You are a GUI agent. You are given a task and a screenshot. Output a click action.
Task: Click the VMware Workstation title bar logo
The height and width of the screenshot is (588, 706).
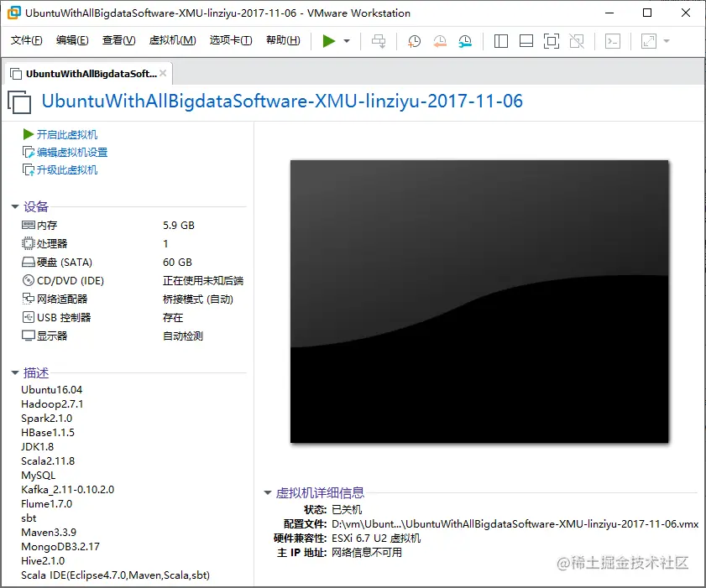(x=13, y=13)
